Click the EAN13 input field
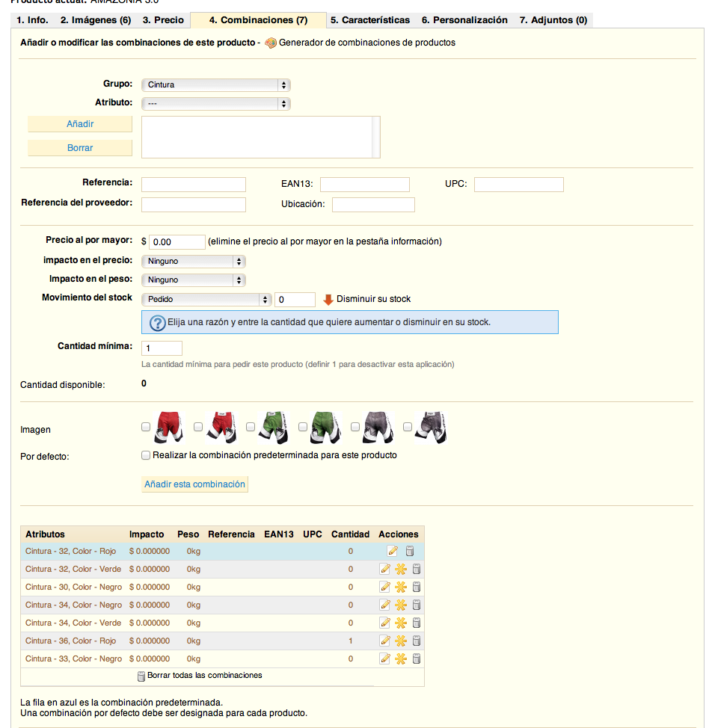The width and height of the screenshot is (712, 728). [365, 185]
